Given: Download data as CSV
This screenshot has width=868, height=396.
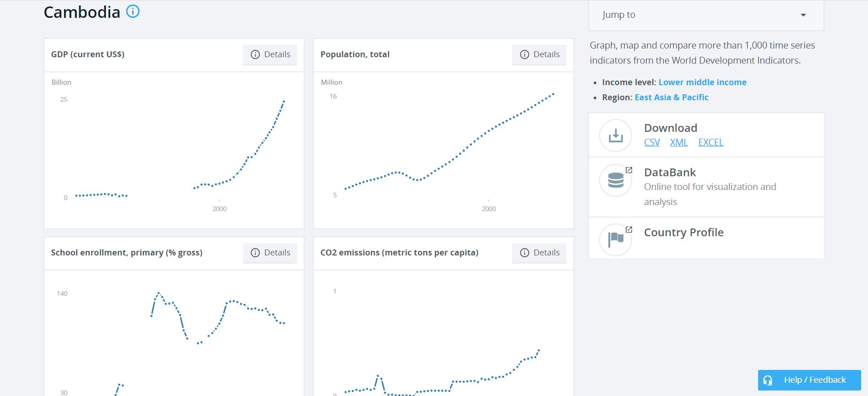Looking at the screenshot, I should click(652, 142).
